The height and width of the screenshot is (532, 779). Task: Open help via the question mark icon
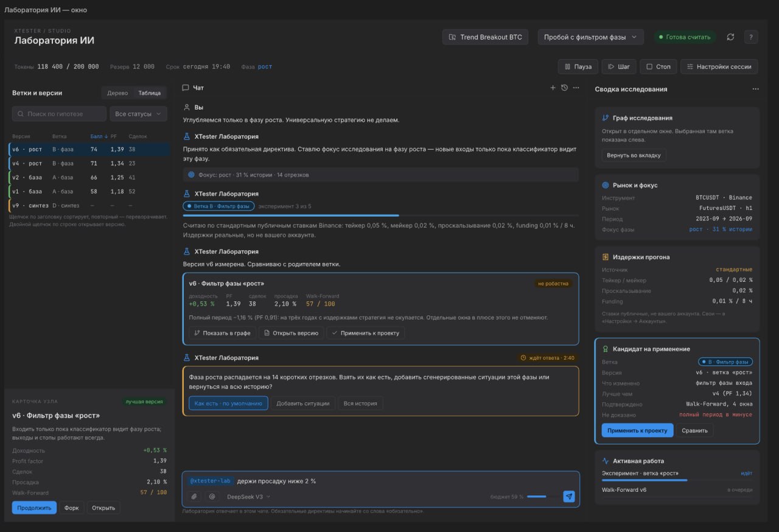[x=751, y=37]
